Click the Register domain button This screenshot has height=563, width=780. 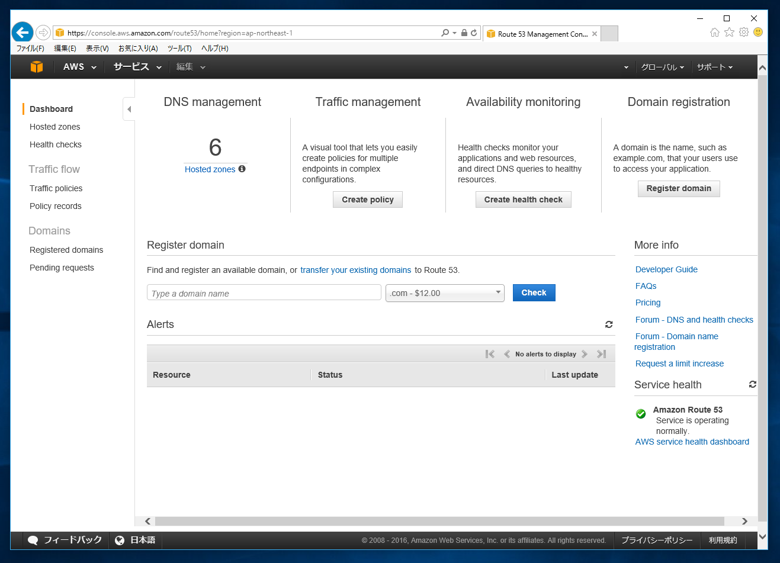pos(679,188)
